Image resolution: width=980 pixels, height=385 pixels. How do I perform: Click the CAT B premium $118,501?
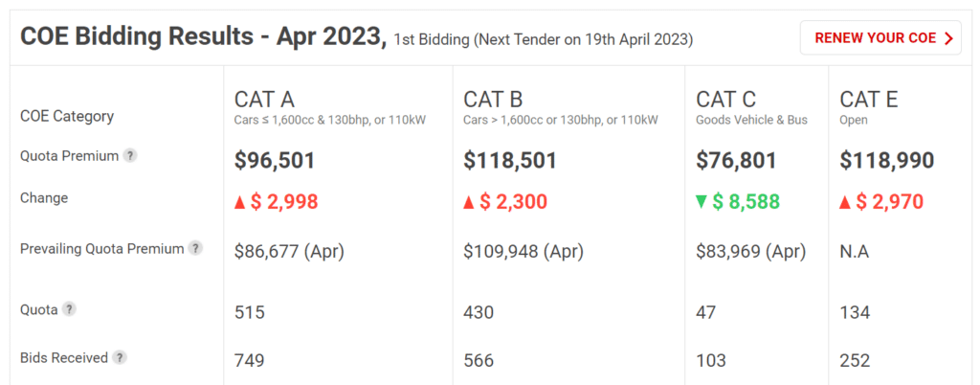(x=510, y=161)
